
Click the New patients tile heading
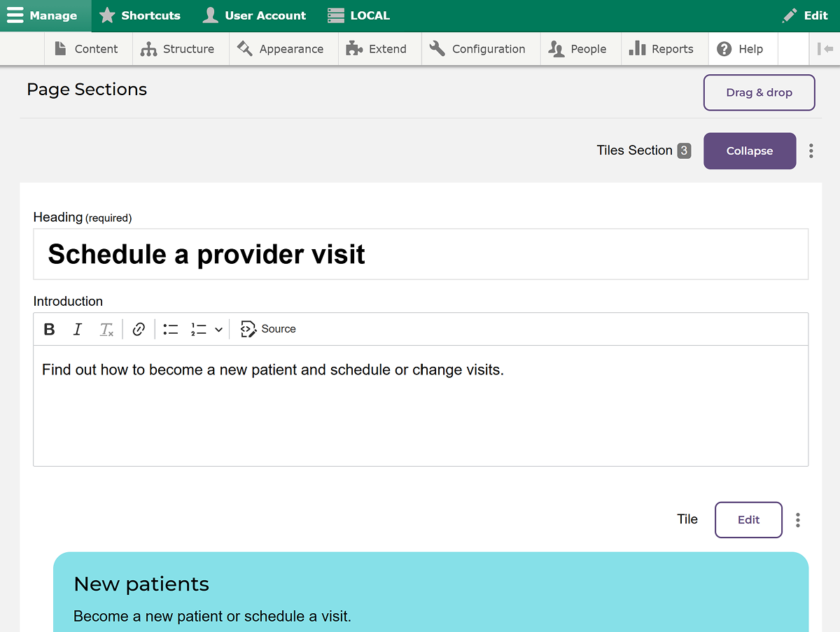click(141, 584)
